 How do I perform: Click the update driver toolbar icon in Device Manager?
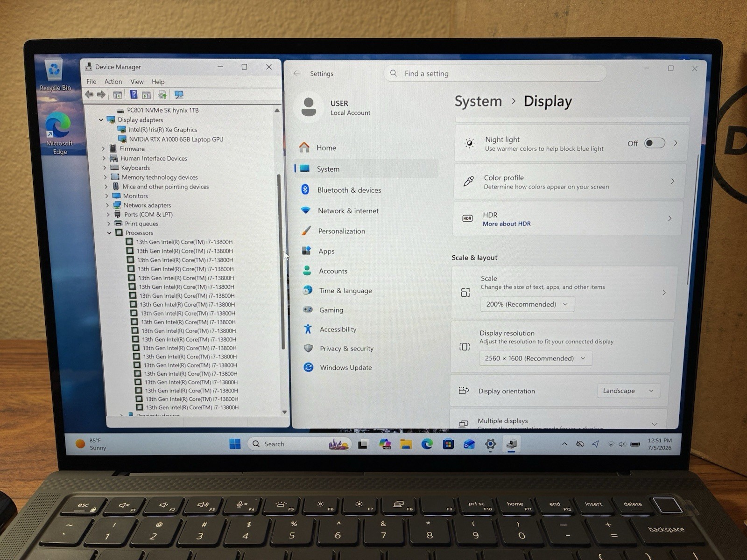[x=162, y=95]
